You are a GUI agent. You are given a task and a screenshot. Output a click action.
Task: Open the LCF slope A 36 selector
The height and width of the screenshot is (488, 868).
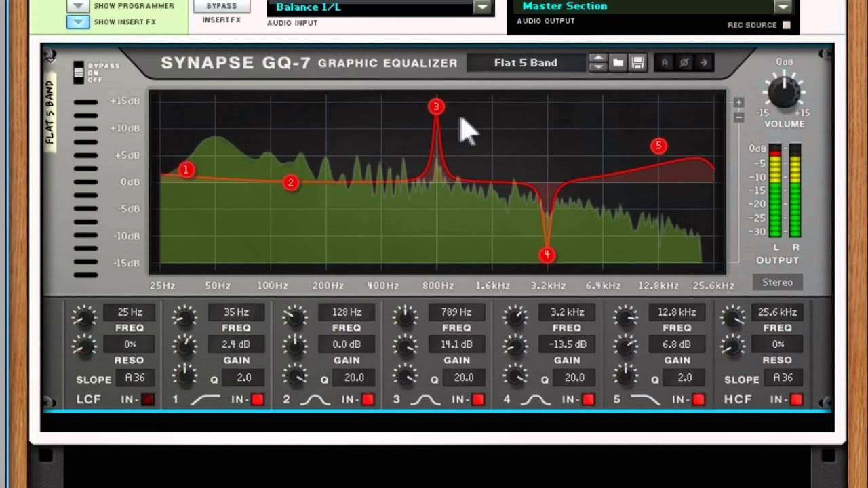(135, 378)
